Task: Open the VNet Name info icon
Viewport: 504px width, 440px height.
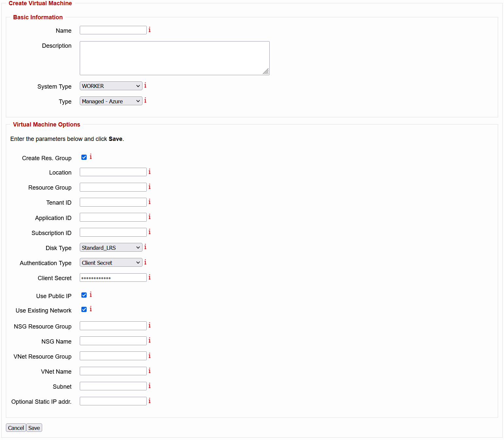Action: pos(150,371)
